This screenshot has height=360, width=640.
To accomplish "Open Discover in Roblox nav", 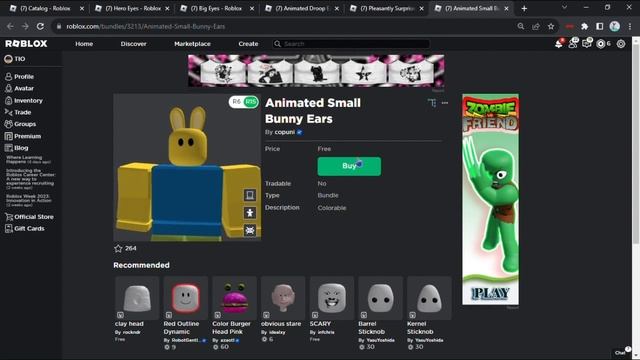I will tap(133, 44).
